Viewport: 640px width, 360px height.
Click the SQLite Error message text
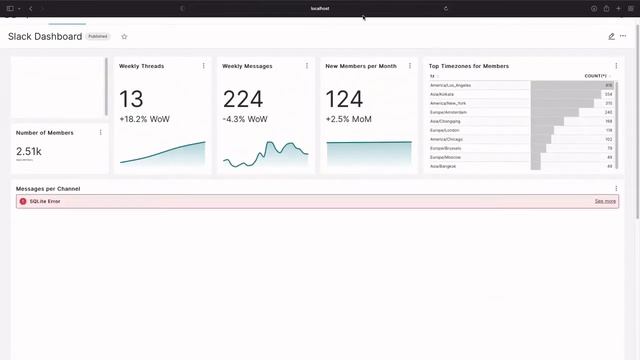point(45,201)
